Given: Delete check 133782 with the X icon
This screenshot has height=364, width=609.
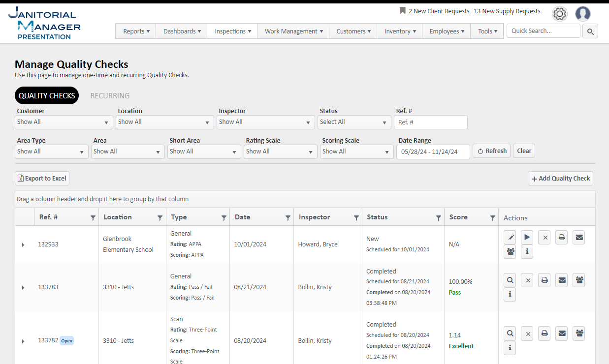Looking at the screenshot, I should pyautogui.click(x=527, y=334).
